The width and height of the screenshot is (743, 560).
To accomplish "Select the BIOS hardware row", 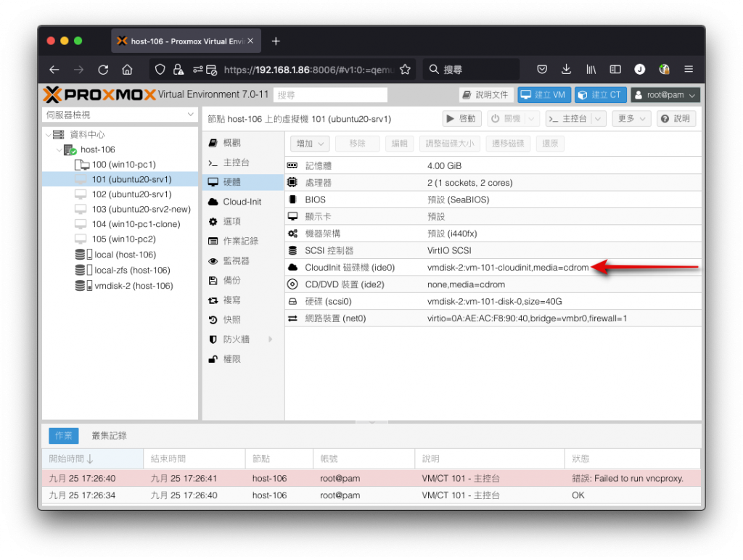I will click(x=493, y=200).
